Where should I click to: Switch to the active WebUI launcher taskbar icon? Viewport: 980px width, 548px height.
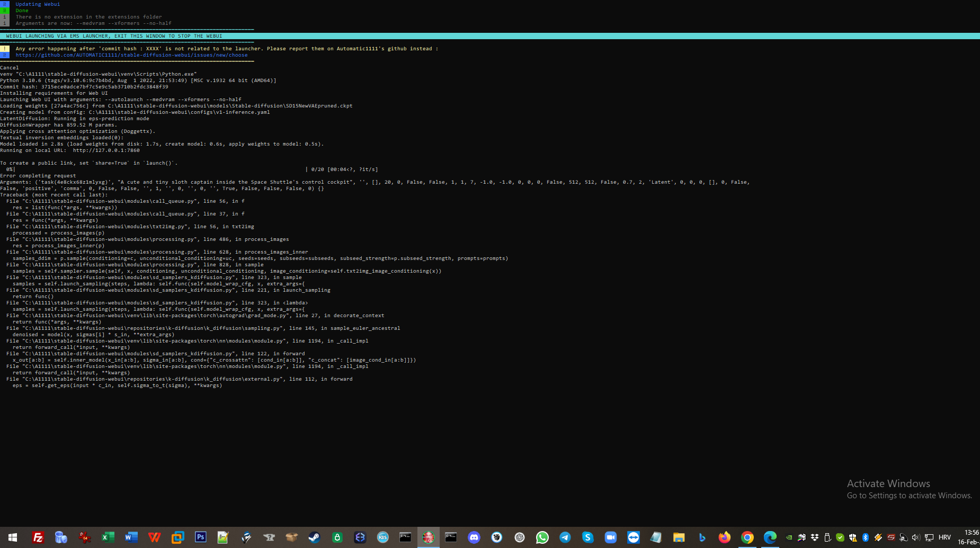(x=428, y=537)
